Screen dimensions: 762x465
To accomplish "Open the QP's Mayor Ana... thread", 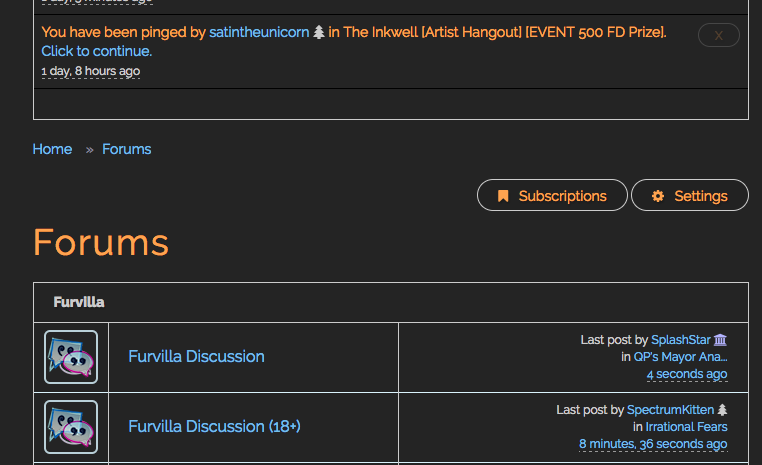I will pos(680,357).
